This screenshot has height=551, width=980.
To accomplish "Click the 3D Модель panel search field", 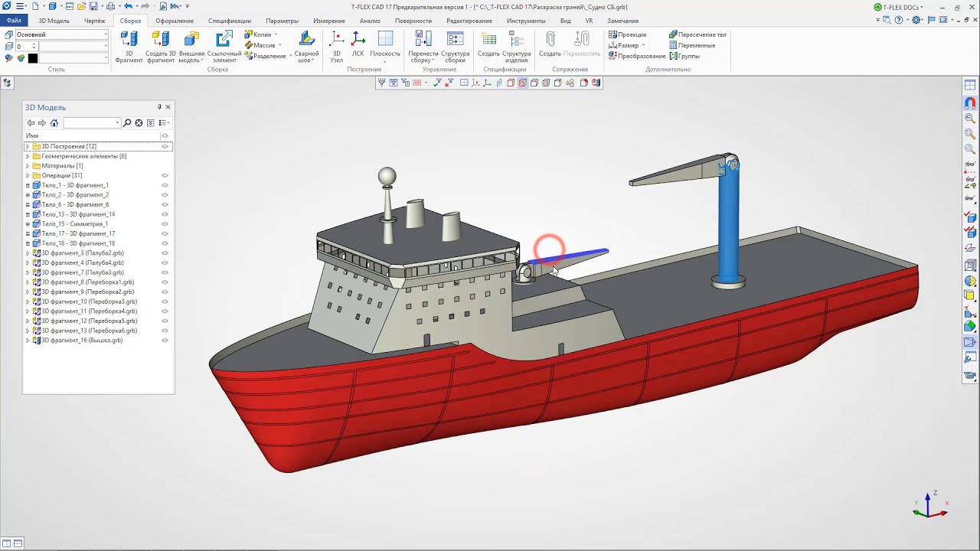I will tap(91, 122).
